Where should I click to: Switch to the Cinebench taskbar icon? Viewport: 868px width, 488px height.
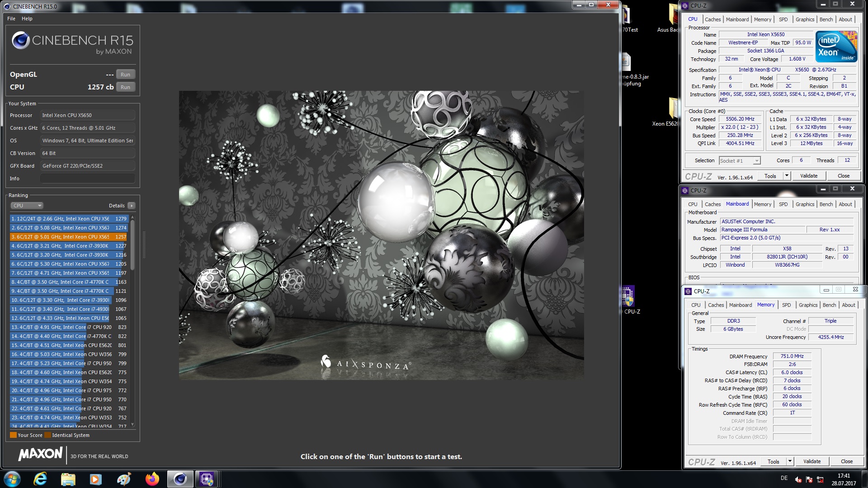[x=180, y=479]
